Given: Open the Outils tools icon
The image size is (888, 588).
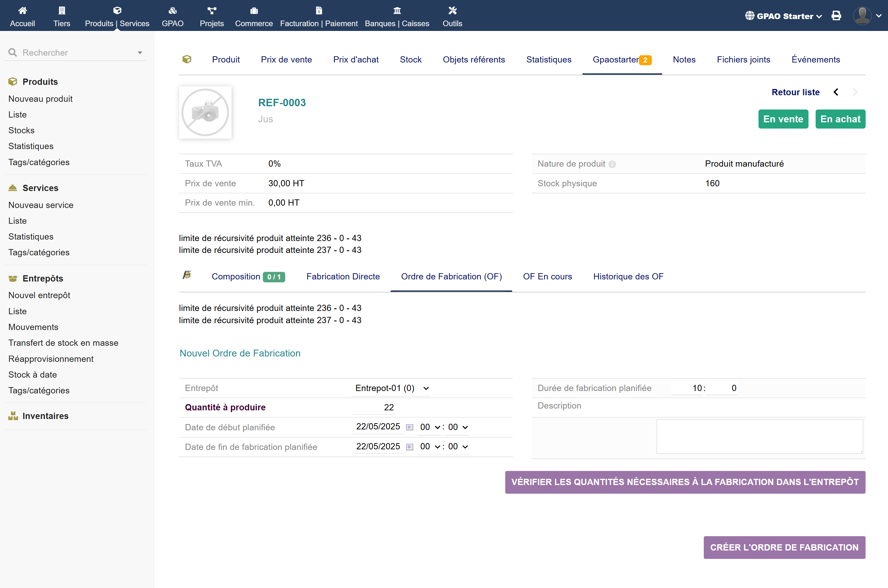Looking at the screenshot, I should pos(452,10).
